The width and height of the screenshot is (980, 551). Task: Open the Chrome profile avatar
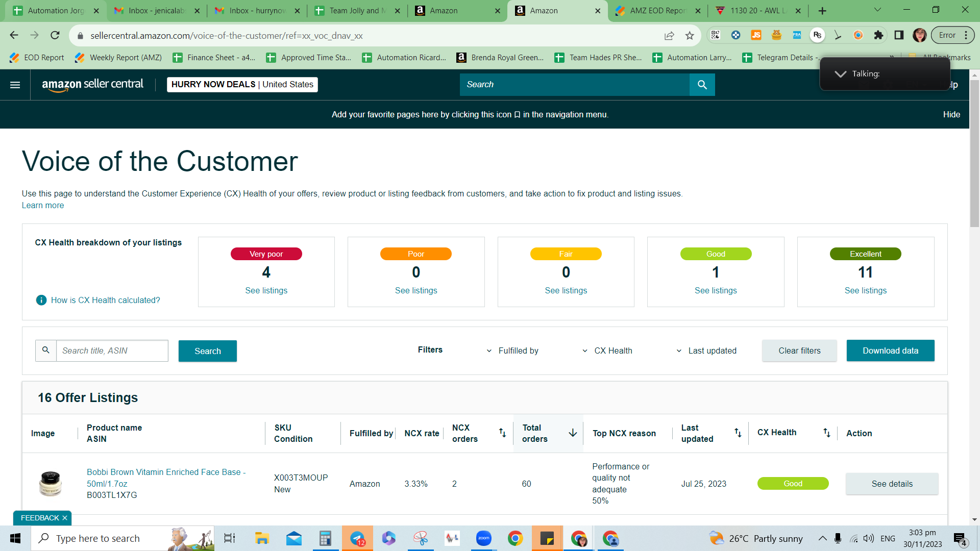[x=920, y=35]
